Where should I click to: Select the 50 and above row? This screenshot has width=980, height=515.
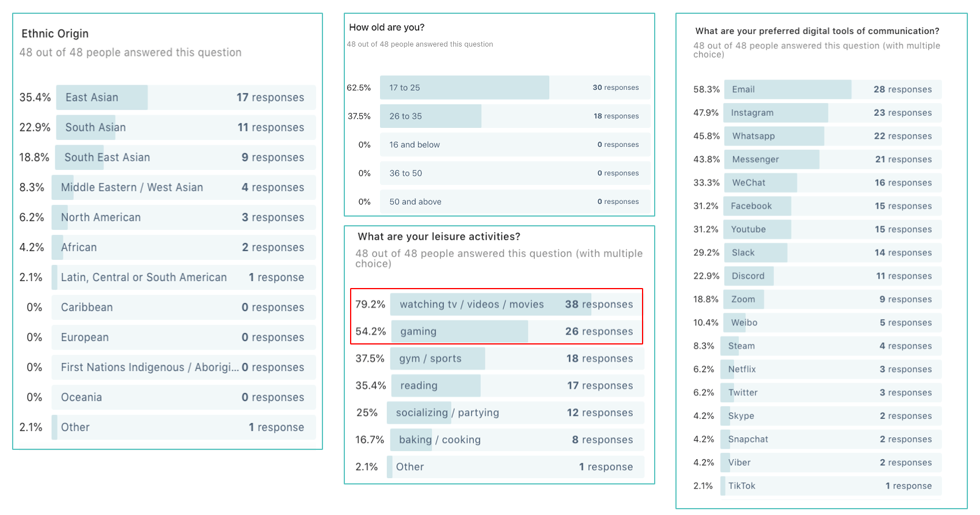click(x=515, y=202)
